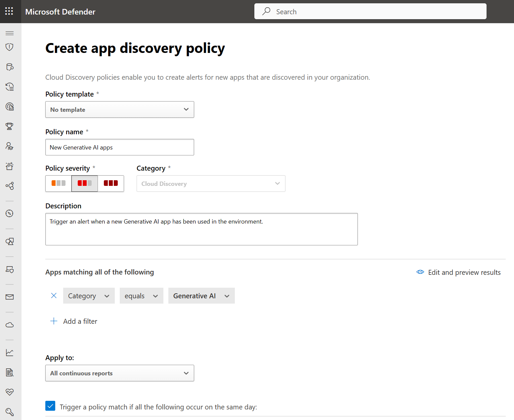This screenshot has width=514, height=420.
Task: Open the trophy Secure Score icon
Action: (10, 126)
